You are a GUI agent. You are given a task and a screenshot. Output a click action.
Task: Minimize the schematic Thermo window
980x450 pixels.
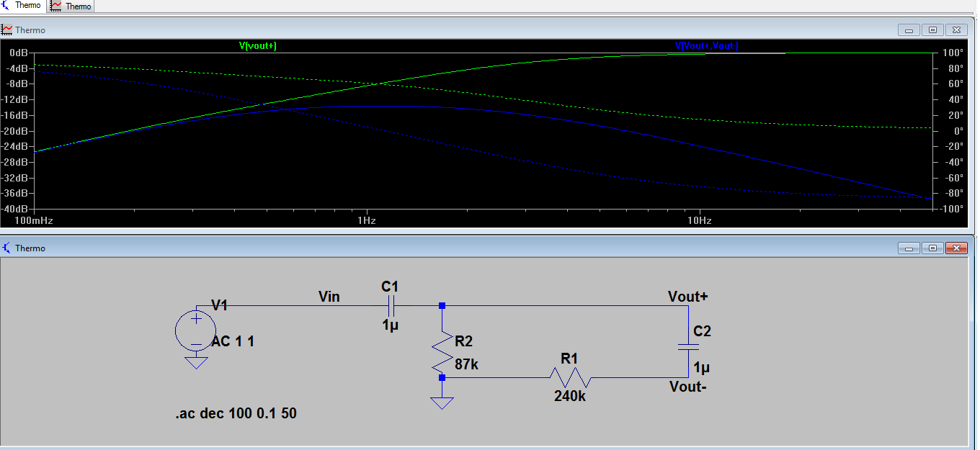click(x=909, y=248)
